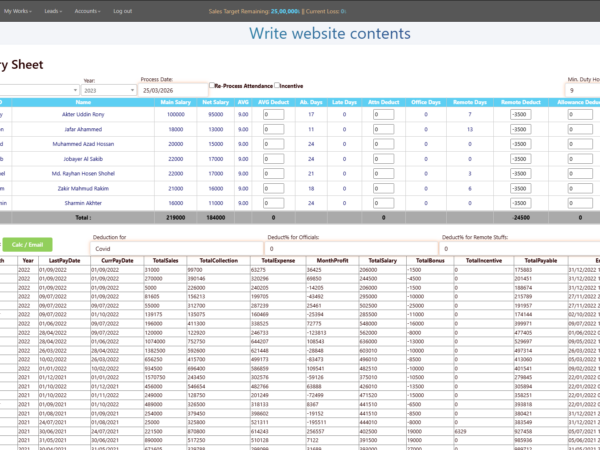Click the LastPayDate column header
Image resolution: width=600 pixels, height=450 pixels.
64,261
